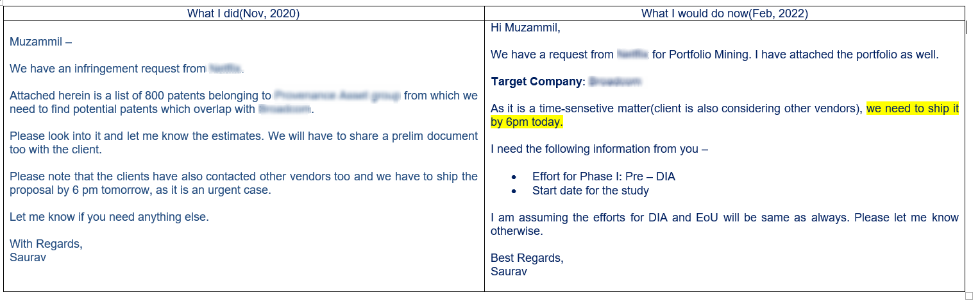The image size is (980, 301).
Task: Click the 'What I would do now(Feb, 2022)' header
Action: point(724,13)
